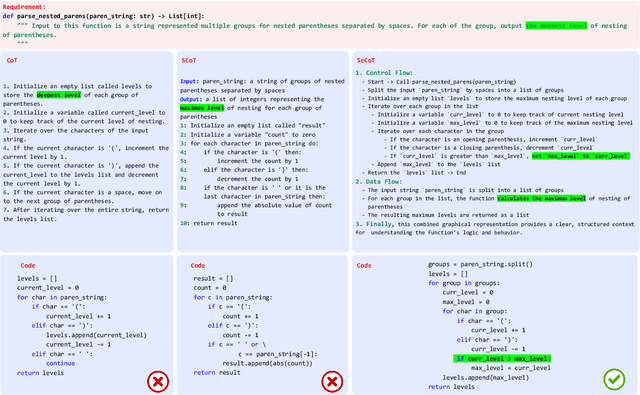Click the "continue" keyword in CoT code
The height and width of the screenshot is (395, 640).
click(x=60, y=363)
